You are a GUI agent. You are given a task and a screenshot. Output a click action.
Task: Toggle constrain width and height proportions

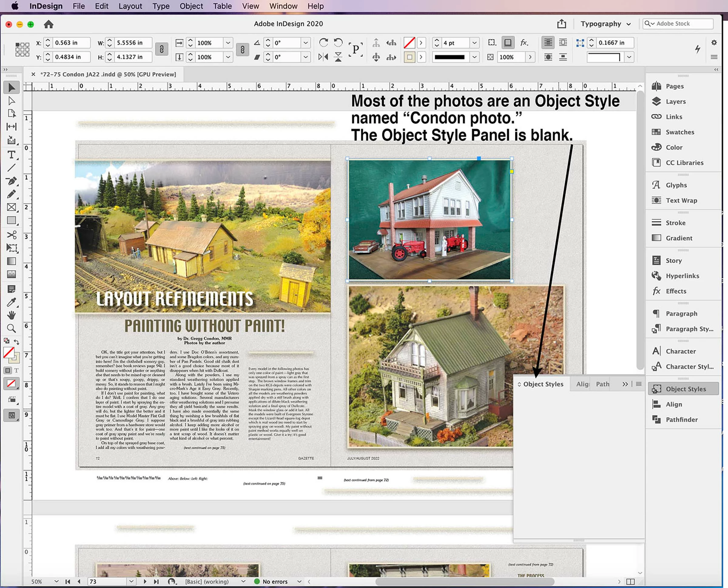coord(161,50)
